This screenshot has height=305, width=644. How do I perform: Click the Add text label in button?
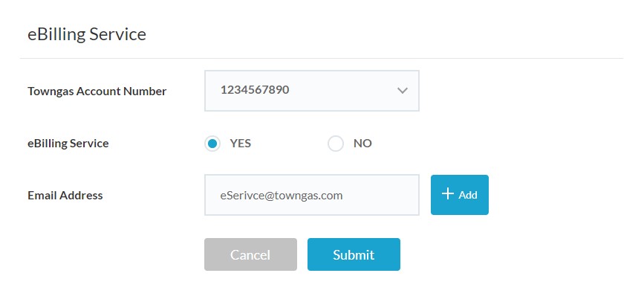[468, 195]
